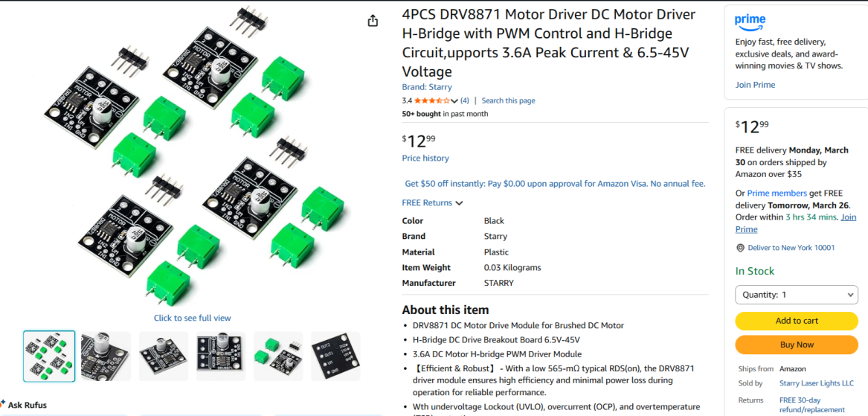
Task: Select the first thumbnail showing four boards
Action: click(x=49, y=356)
